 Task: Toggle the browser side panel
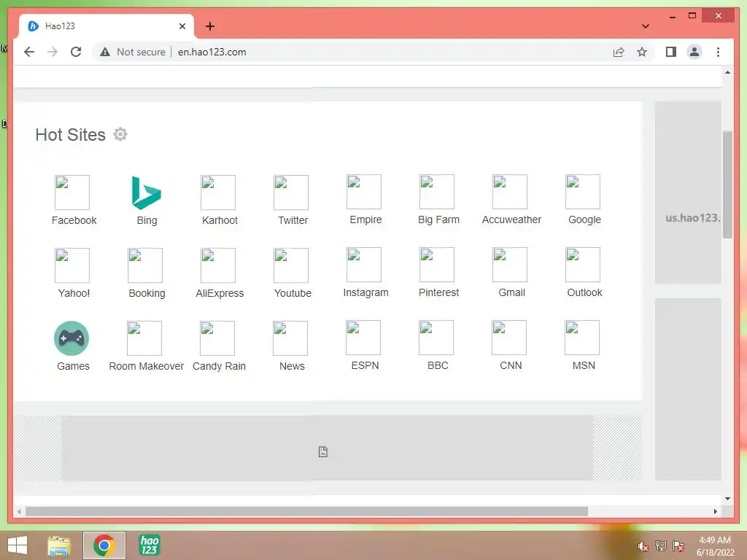[x=671, y=52]
